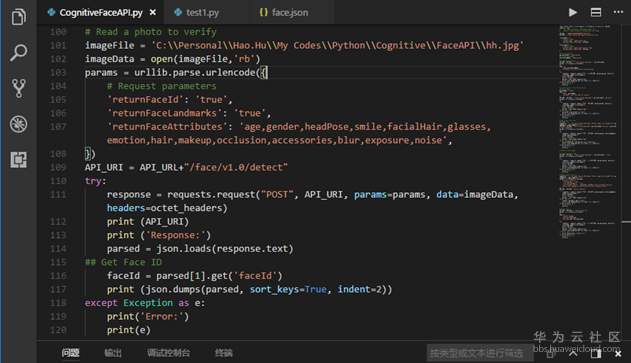Screen dimensions: 631x363
Task: Open the Explorer files view
Action: [x=19, y=17]
